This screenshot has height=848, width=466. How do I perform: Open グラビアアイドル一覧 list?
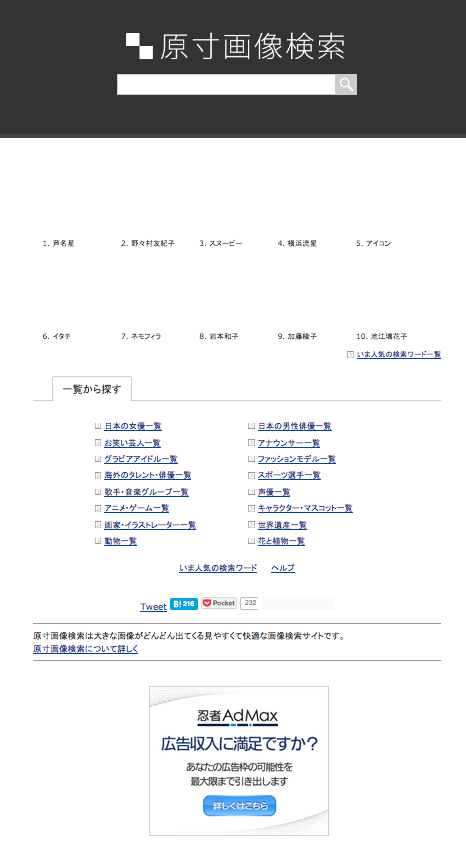click(x=141, y=459)
